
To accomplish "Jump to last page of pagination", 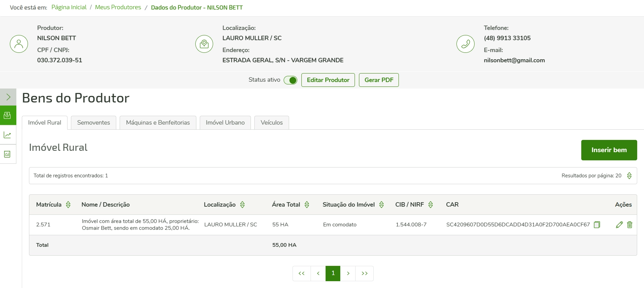I will point(364,273).
